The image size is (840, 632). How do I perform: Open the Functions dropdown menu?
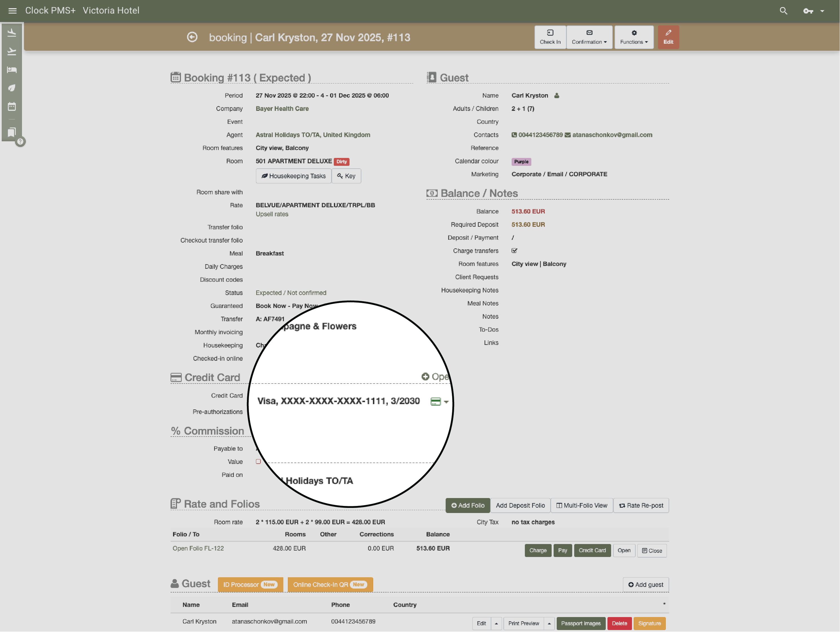coord(633,37)
